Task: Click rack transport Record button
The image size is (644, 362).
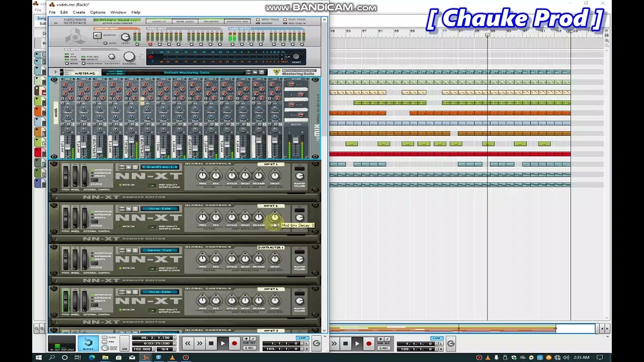Action: 234,343
